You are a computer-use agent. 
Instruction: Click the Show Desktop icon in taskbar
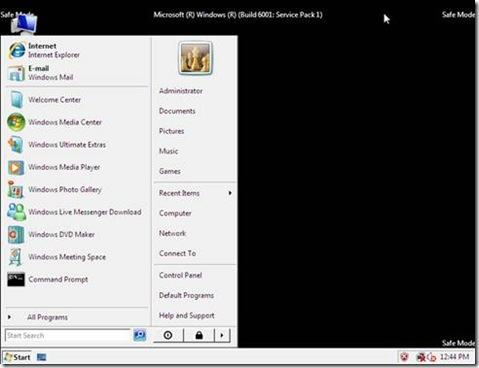click(x=42, y=357)
